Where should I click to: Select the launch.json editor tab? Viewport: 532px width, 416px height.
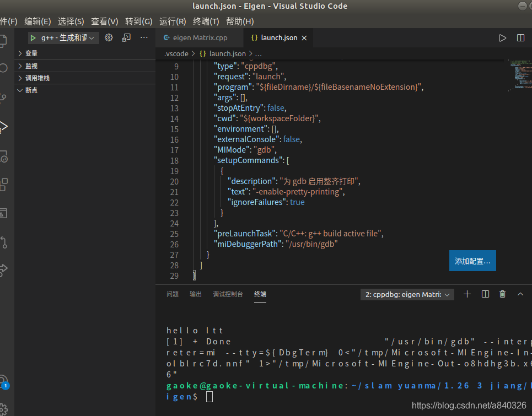[x=278, y=37]
